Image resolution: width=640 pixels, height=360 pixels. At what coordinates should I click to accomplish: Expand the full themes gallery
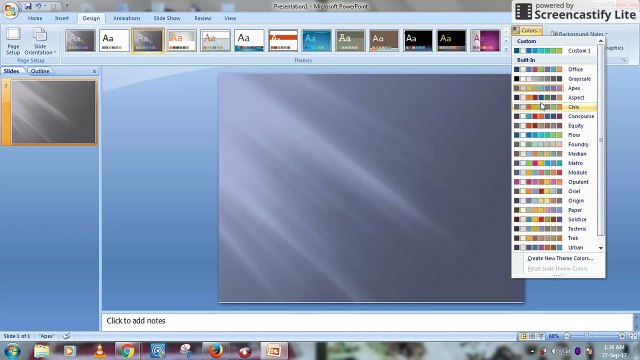(507, 50)
